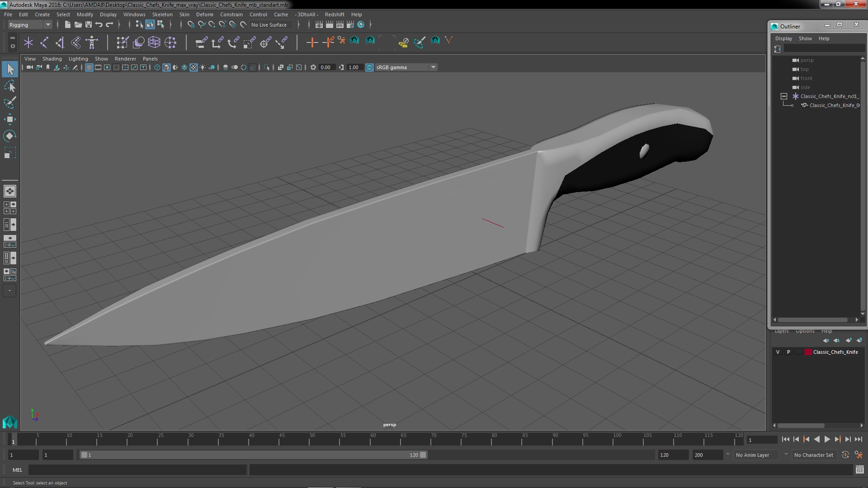
Task: Select the Move tool in toolbox
Action: pyautogui.click(x=9, y=119)
